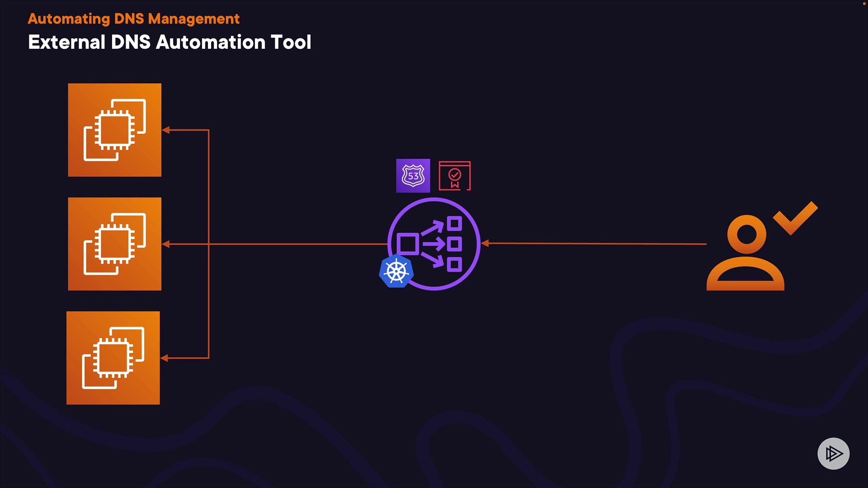The image size is (868, 488).
Task: Click the blue Kubernetes wheel icon
Action: point(396,272)
